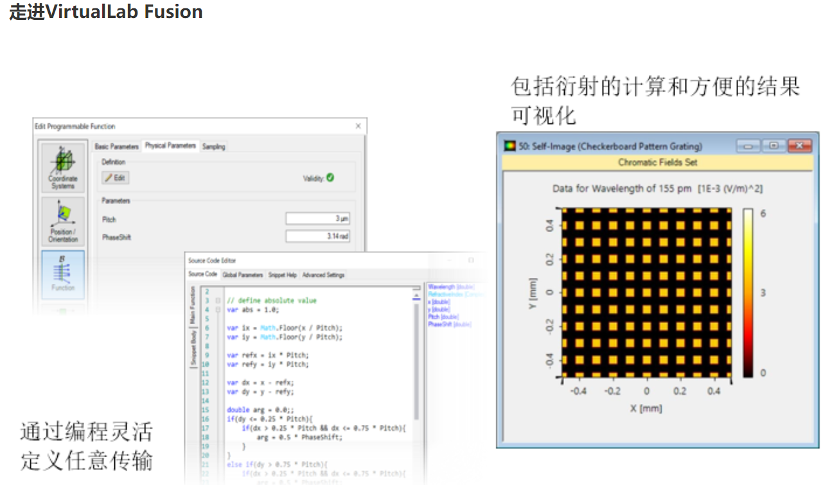Viewport: 839px width, 504px height.
Task: Select PhaseShift [double] in the variable list
Action: coord(448,324)
